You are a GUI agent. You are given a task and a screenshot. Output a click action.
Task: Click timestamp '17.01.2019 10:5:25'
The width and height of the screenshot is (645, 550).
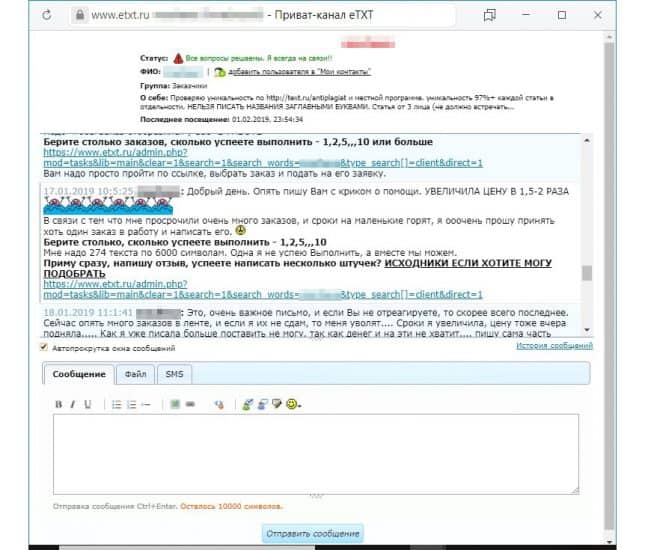click(88, 192)
